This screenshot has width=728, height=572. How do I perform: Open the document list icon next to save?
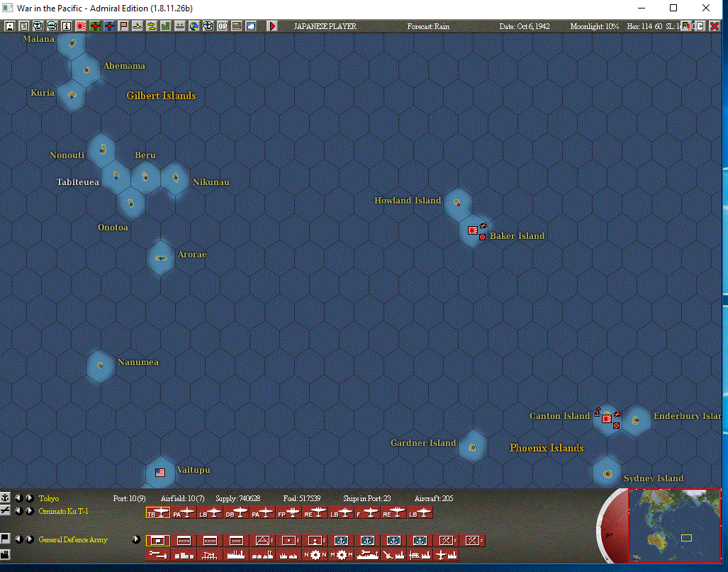(x=23, y=26)
